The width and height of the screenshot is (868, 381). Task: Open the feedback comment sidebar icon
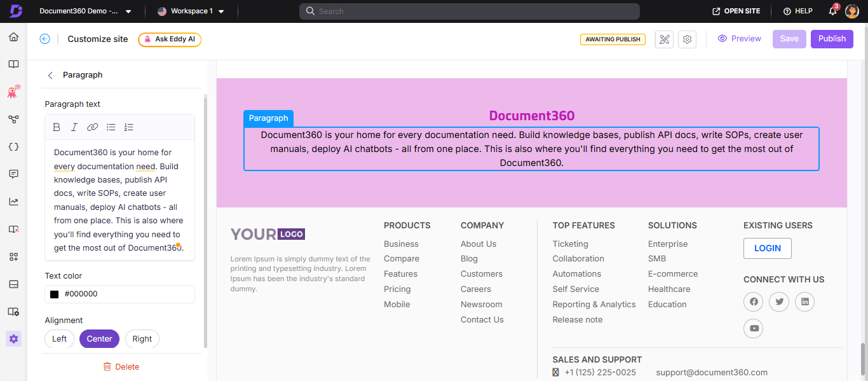click(13, 174)
